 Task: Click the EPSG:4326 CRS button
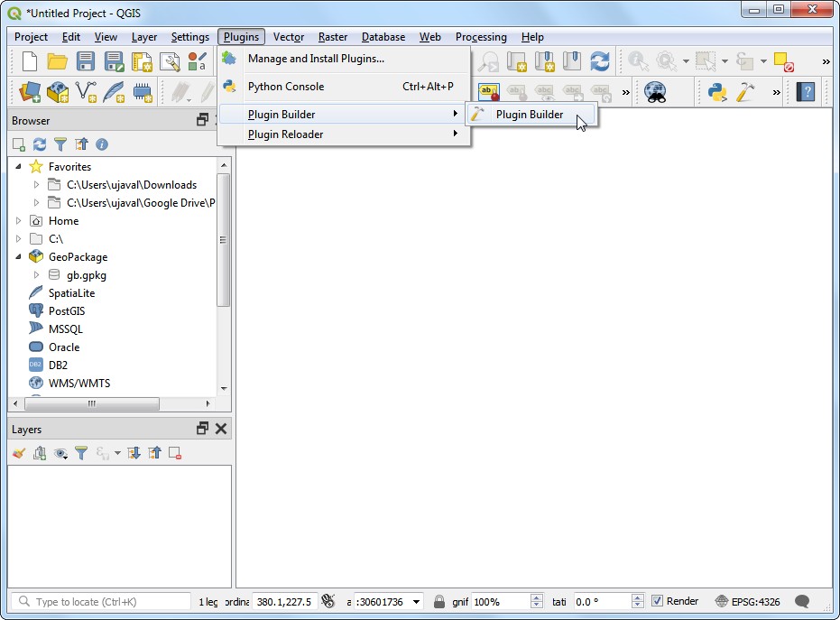click(747, 601)
